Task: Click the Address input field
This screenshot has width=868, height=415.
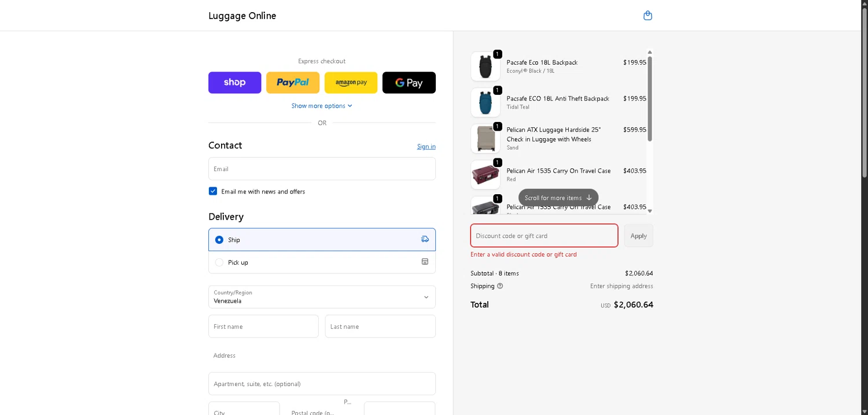Action: [x=322, y=355]
